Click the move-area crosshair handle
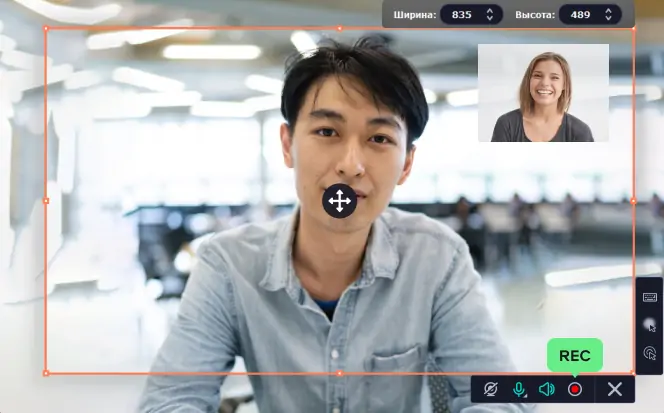The image size is (664, 413). tap(340, 201)
